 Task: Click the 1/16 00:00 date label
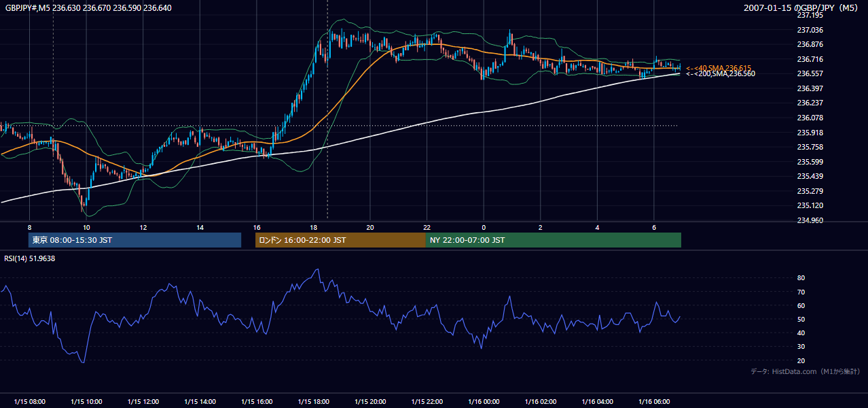coord(483,402)
